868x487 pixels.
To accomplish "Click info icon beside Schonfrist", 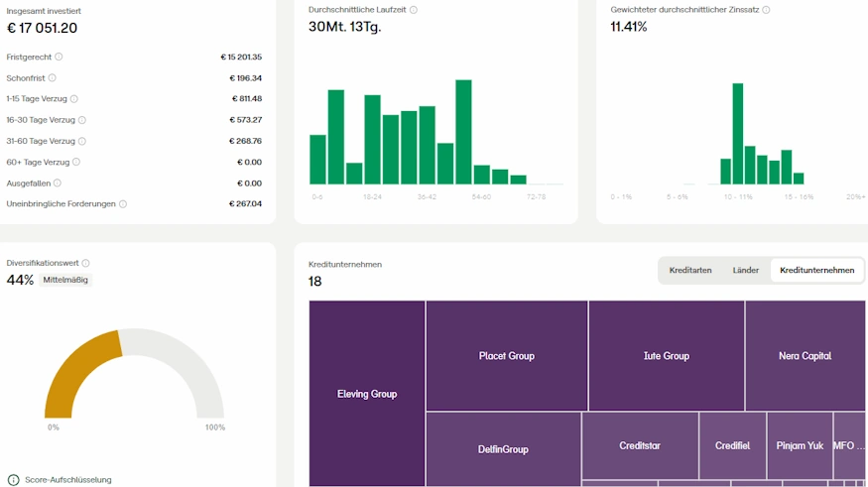I will click(x=53, y=77).
